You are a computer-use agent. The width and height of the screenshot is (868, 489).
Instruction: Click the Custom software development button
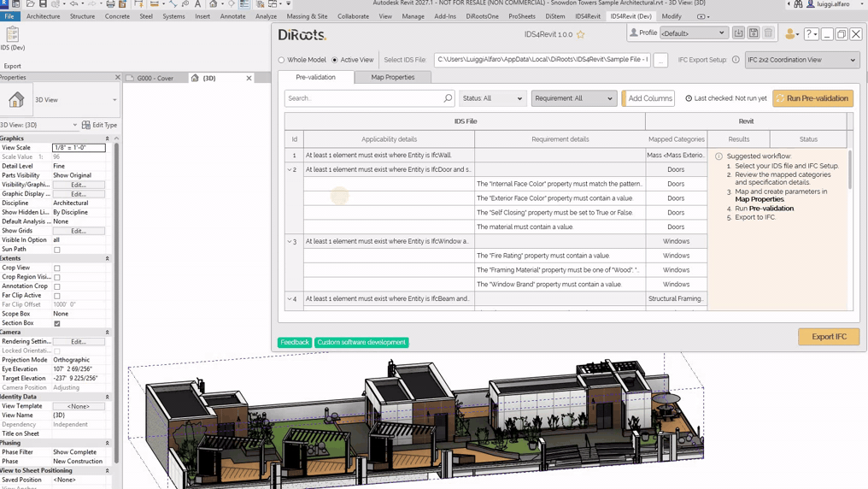tap(361, 342)
